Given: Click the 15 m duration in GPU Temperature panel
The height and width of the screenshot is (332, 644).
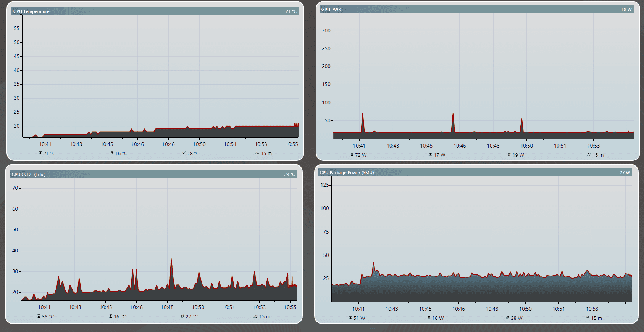Looking at the screenshot, I should (266, 154).
